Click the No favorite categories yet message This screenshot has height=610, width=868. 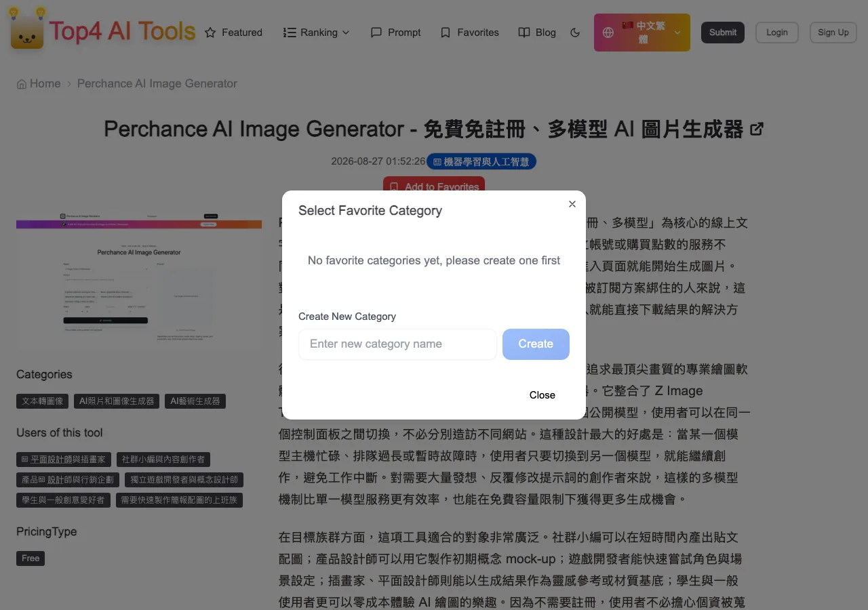434,260
